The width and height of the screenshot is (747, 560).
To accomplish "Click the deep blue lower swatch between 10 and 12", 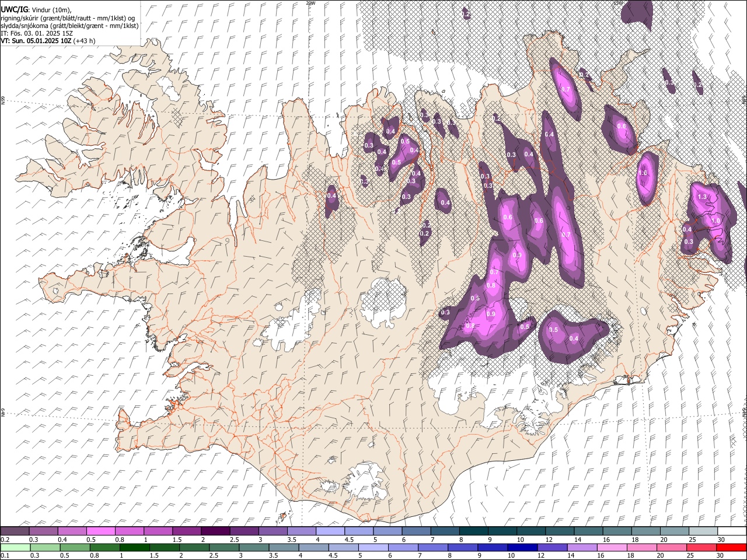I will (522, 548).
